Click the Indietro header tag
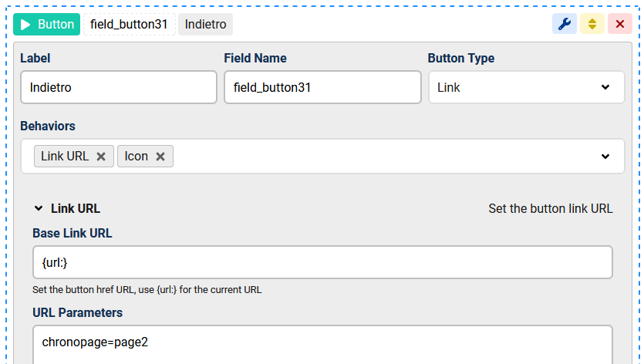Screen dimensions: 644x364 coord(205,24)
